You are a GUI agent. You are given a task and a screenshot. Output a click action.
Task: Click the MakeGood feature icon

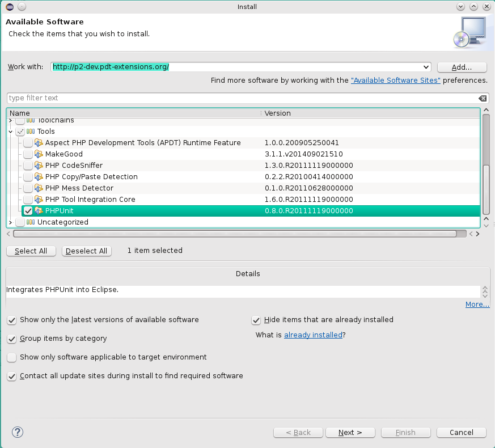[x=39, y=154]
